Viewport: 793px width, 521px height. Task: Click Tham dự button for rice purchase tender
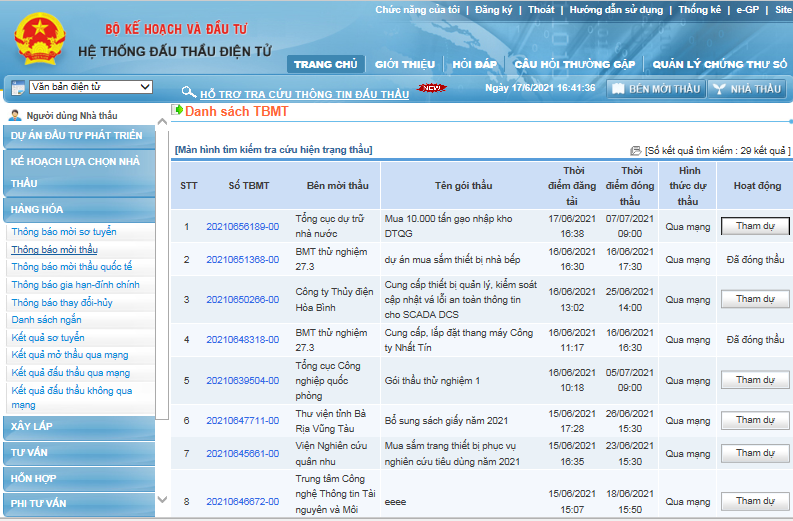pos(755,226)
